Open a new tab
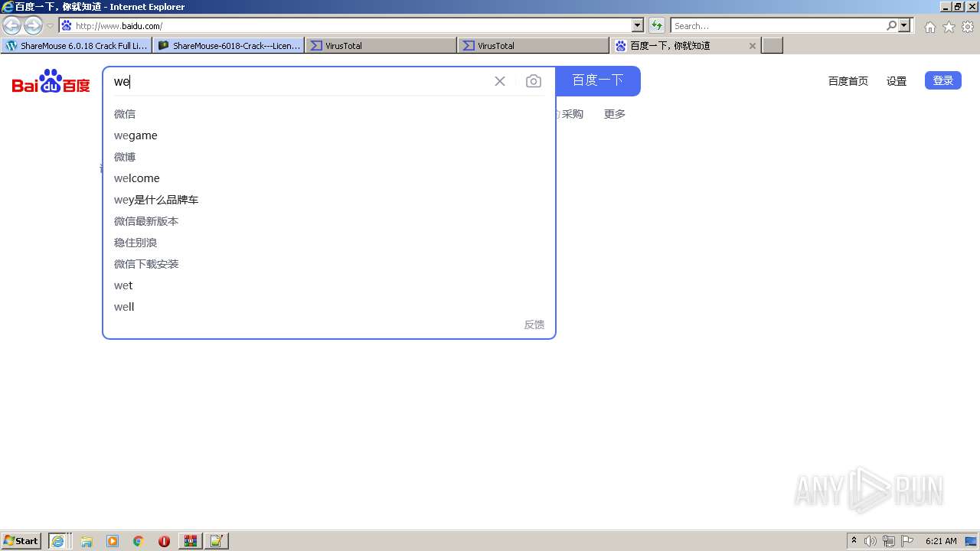The height and width of the screenshot is (551, 980). coord(773,46)
